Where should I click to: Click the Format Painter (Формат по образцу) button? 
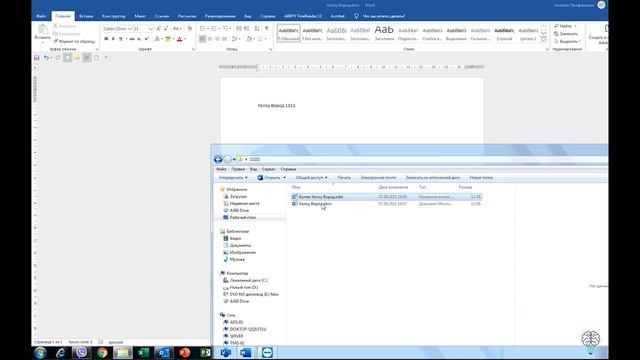click(x=74, y=41)
